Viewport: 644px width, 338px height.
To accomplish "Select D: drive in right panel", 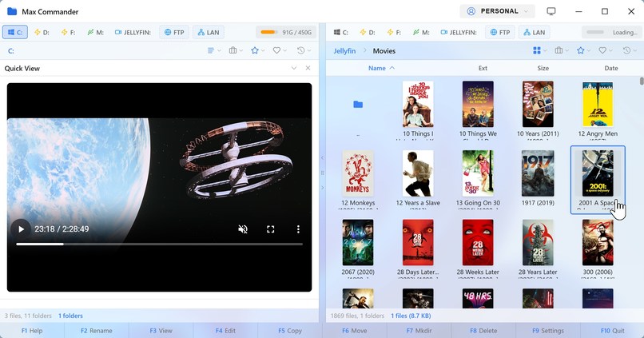I will [x=368, y=32].
